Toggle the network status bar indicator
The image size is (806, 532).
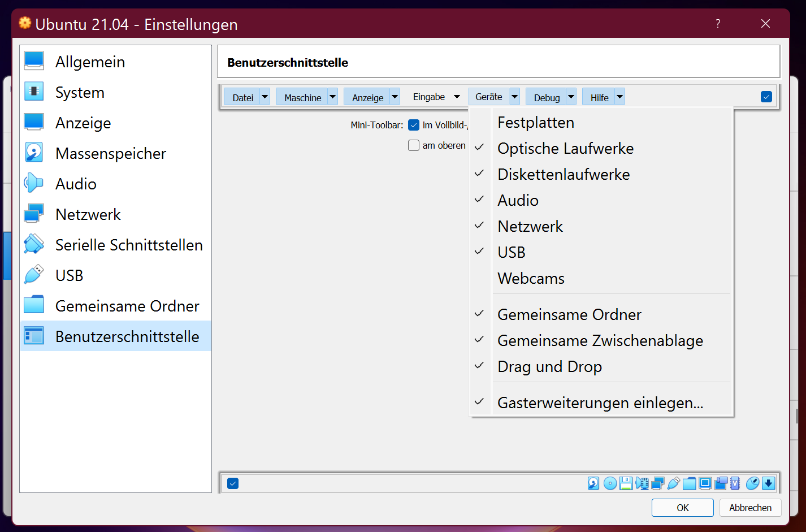click(657, 483)
